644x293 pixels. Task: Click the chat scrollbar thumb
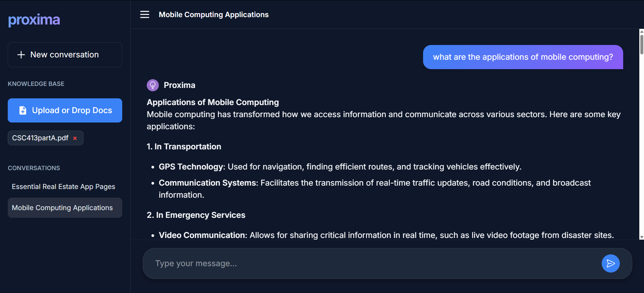coord(641,44)
